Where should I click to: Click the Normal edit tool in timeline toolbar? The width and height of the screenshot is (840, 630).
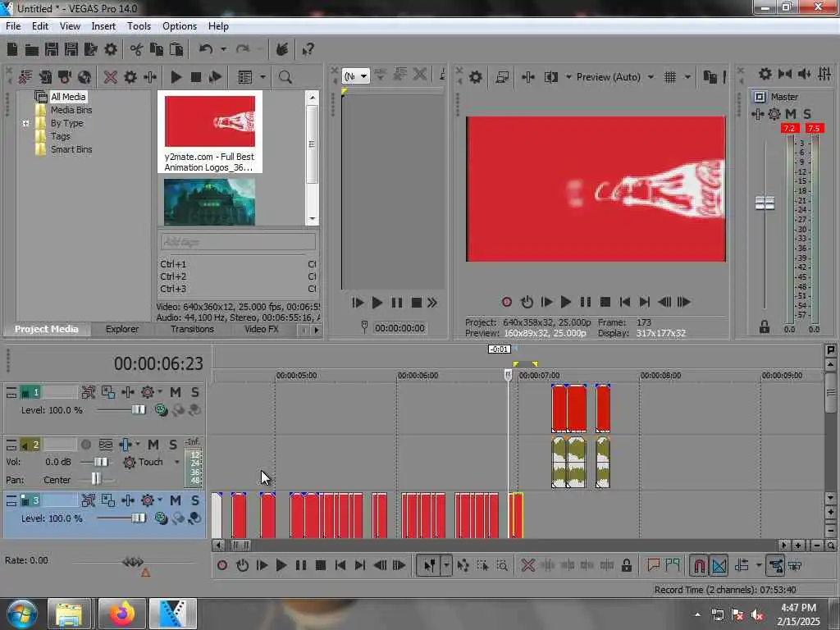point(430,565)
